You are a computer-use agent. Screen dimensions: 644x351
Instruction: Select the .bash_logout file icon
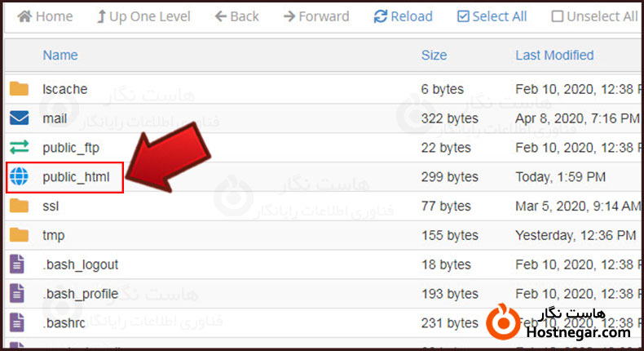17,264
